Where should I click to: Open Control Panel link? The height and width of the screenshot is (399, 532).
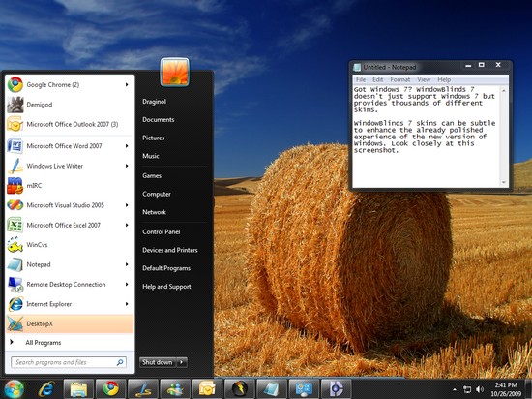[162, 231]
